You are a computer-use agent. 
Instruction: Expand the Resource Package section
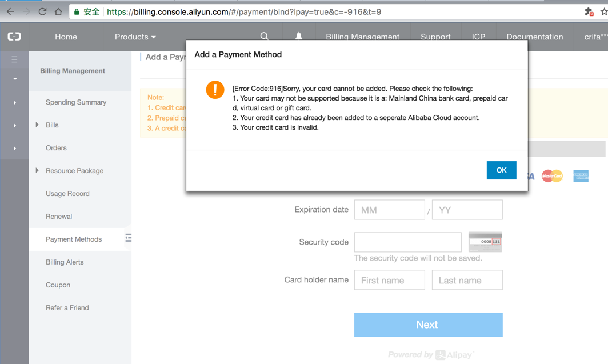(x=38, y=170)
